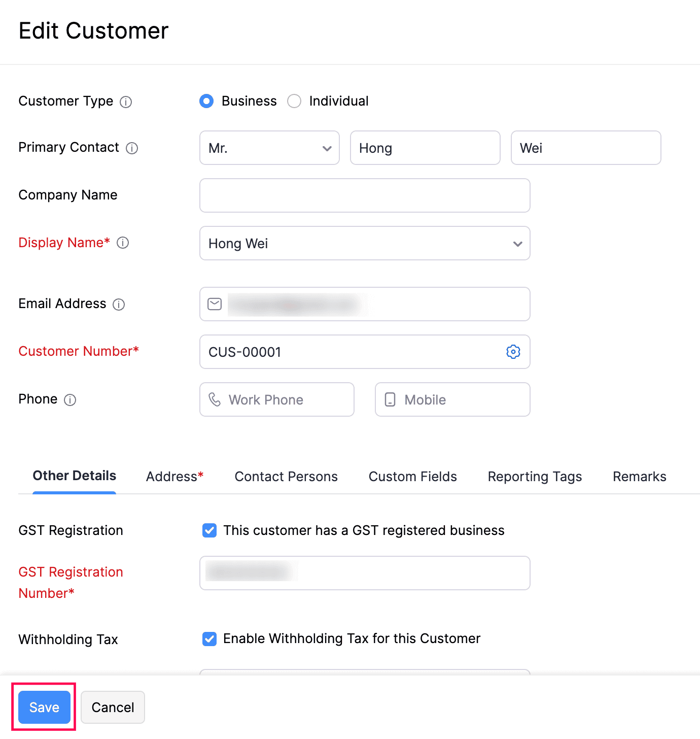Save the customer changes
Image resolution: width=700 pixels, height=739 pixels.
44,707
